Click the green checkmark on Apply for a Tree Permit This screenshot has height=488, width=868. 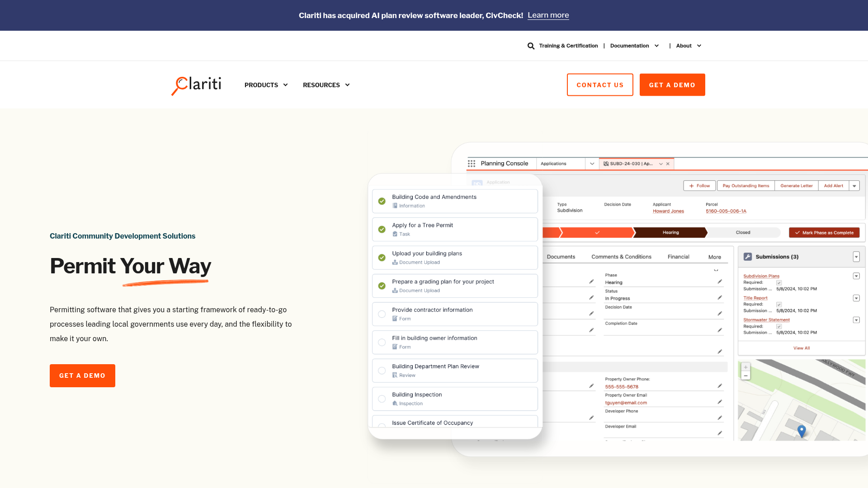(x=382, y=230)
